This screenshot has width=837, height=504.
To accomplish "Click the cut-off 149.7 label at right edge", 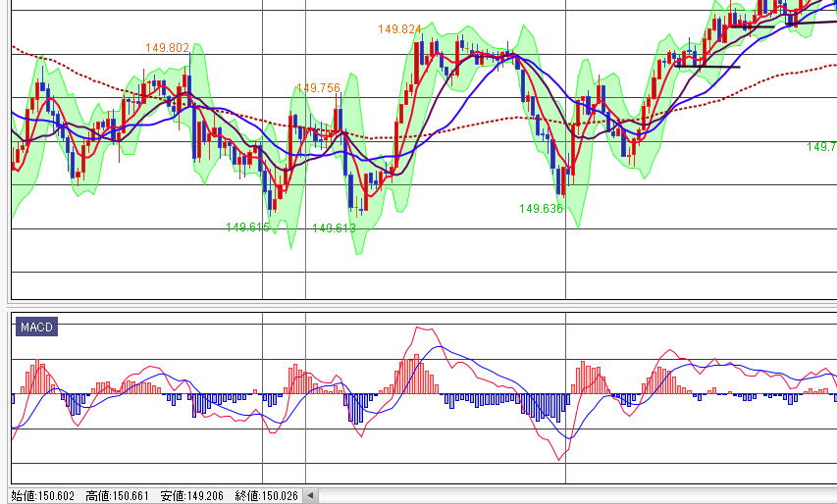I will tap(821, 147).
